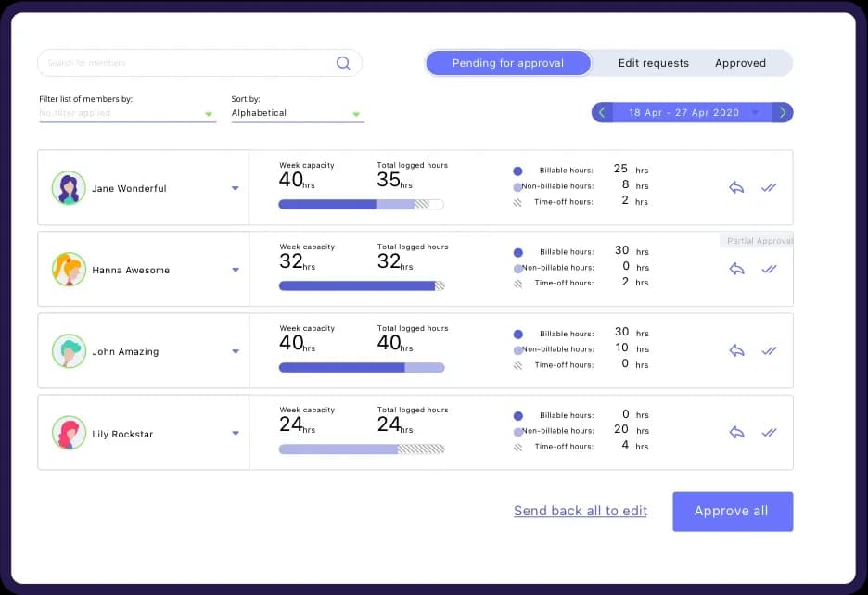The height and width of the screenshot is (595, 868).
Task: Approve Hanna Awesome's timesheet with the checkmark
Action: [x=769, y=269]
